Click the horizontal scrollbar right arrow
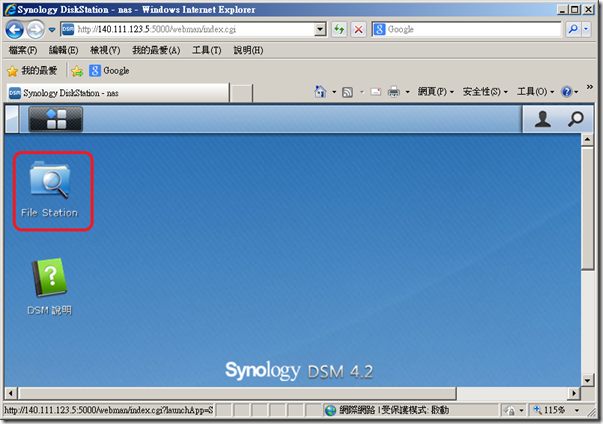603x424 pixels. tap(574, 393)
